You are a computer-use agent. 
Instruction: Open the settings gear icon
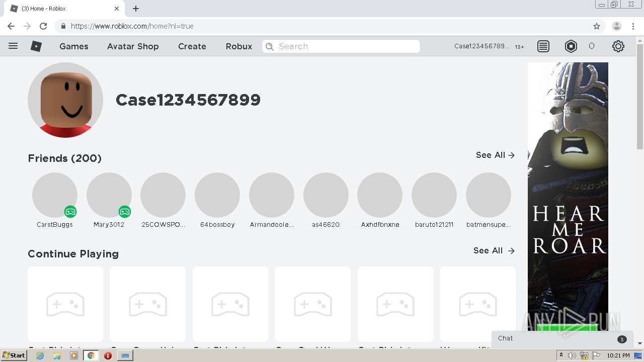point(618,46)
